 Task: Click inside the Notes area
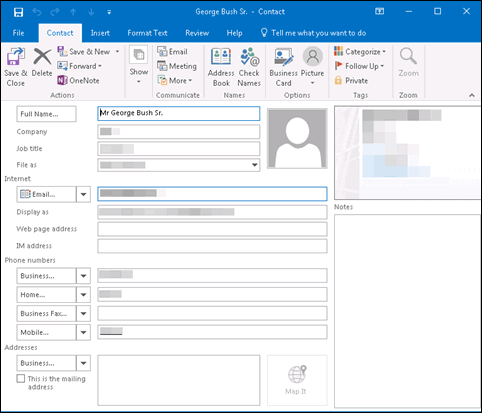pyautogui.click(x=407, y=311)
